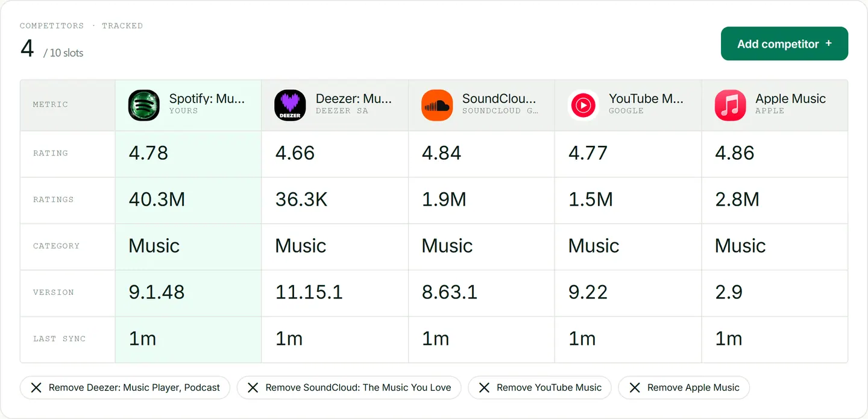The image size is (868, 419).
Task: Select the SoundClou... column title
Action: point(499,99)
